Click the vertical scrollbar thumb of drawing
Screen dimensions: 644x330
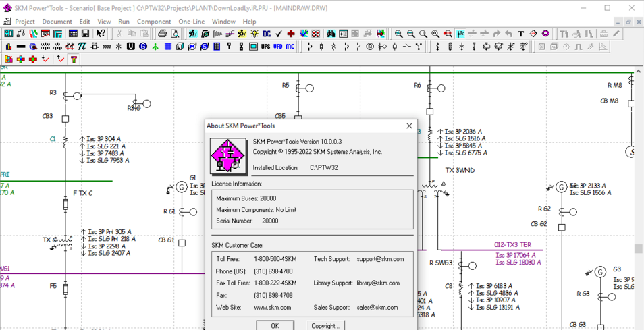click(638, 249)
